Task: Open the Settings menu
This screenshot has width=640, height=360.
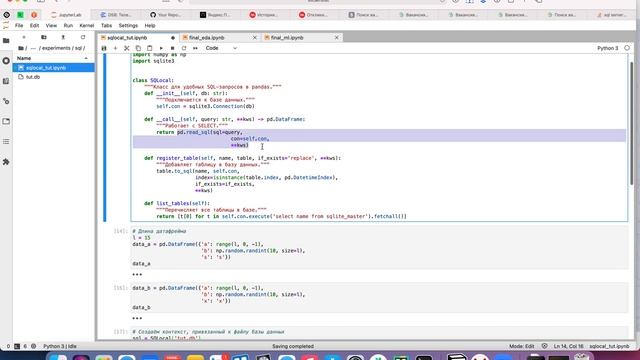Action: [x=128, y=25]
